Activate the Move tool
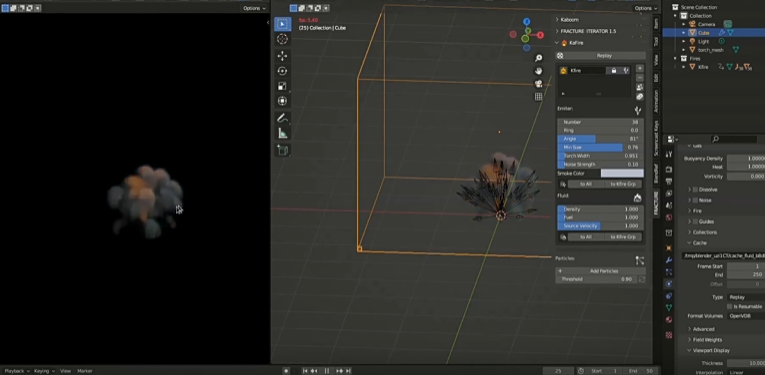Viewport: 765px width, 375px height. 282,56
